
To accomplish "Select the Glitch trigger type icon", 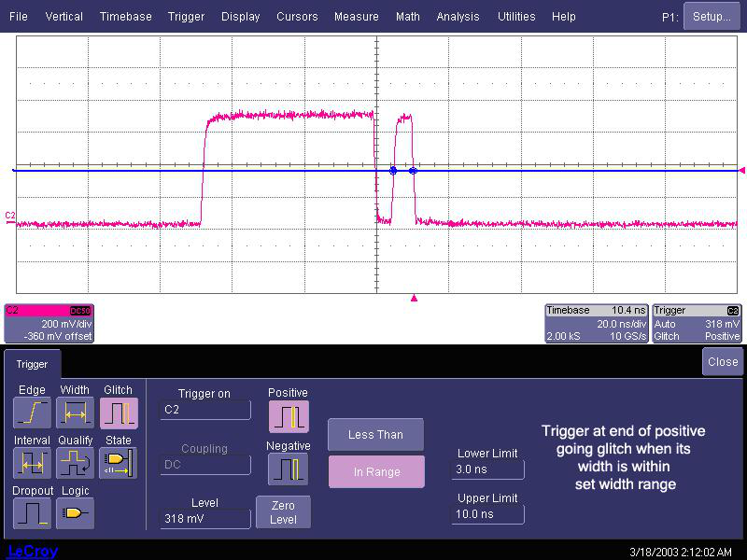I will tap(119, 413).
